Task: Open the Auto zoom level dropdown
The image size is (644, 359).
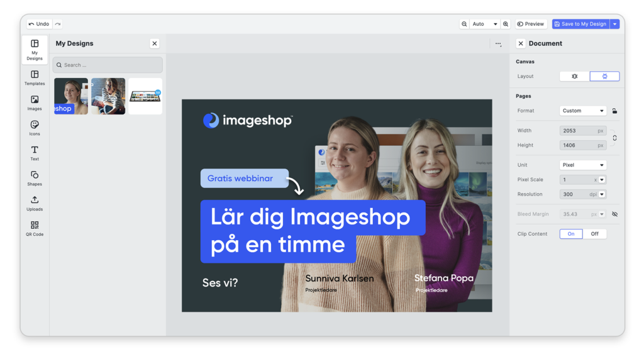Action: click(x=484, y=24)
